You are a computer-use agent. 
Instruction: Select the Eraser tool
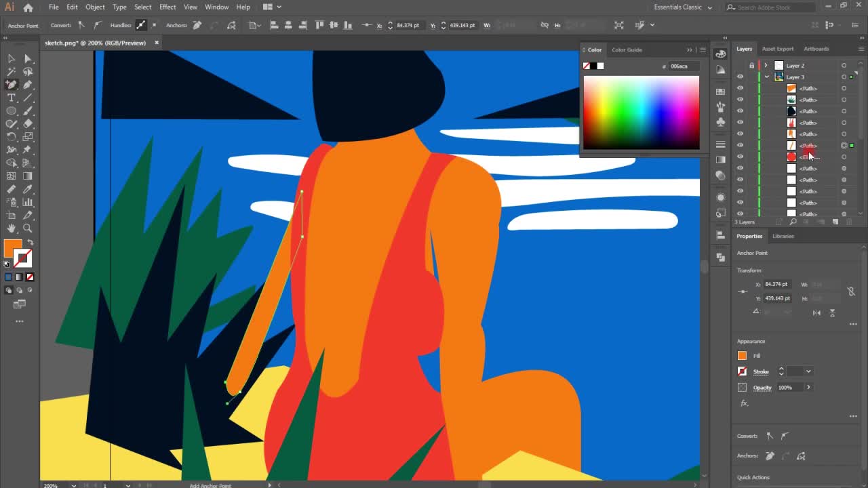coord(28,124)
